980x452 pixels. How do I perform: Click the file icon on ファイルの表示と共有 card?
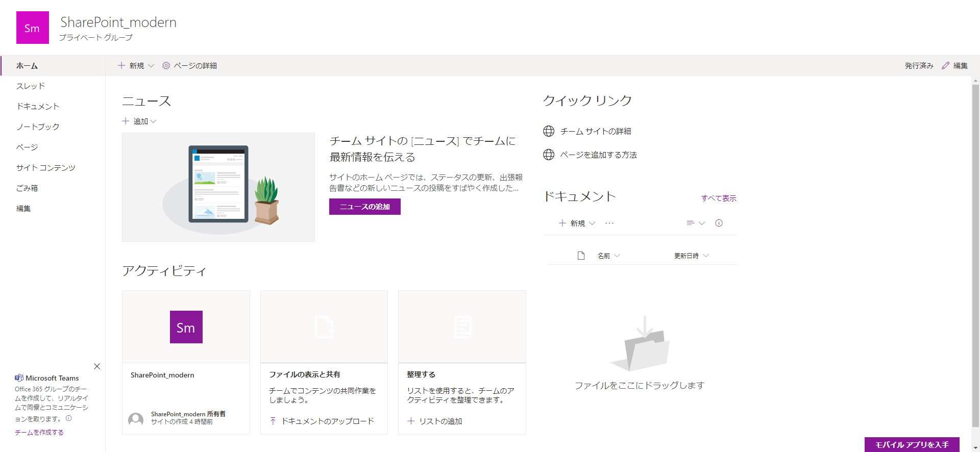[x=324, y=327]
